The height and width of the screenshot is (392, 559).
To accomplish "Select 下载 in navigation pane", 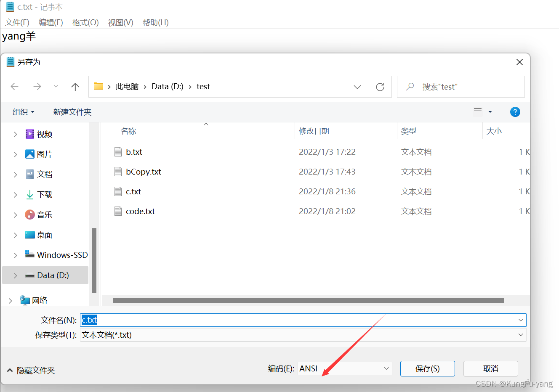I will click(x=45, y=194).
